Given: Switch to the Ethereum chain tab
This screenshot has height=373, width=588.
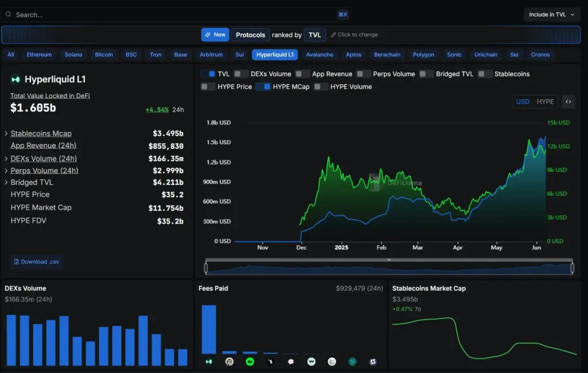Looking at the screenshot, I should click(x=39, y=55).
